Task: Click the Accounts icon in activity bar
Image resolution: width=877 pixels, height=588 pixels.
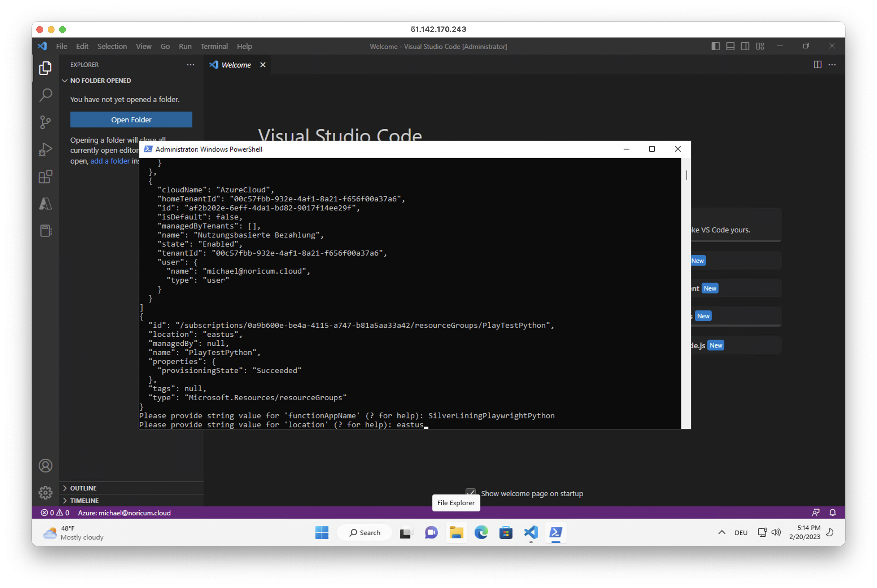Action: [x=45, y=465]
